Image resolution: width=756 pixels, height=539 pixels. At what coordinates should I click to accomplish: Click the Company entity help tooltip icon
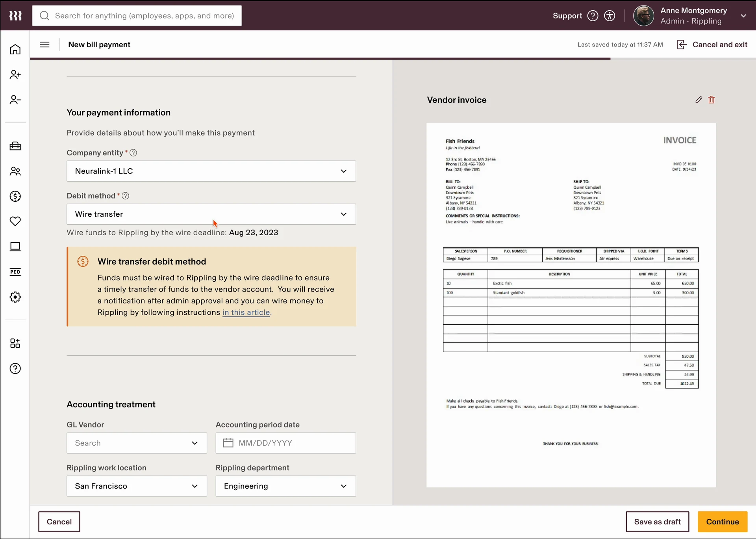point(133,153)
